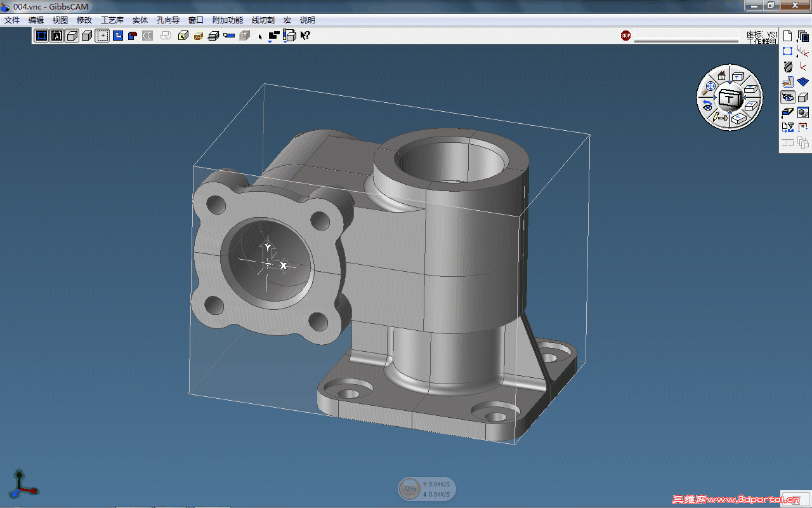
Task: Open the 修改 menu
Action: (84, 20)
